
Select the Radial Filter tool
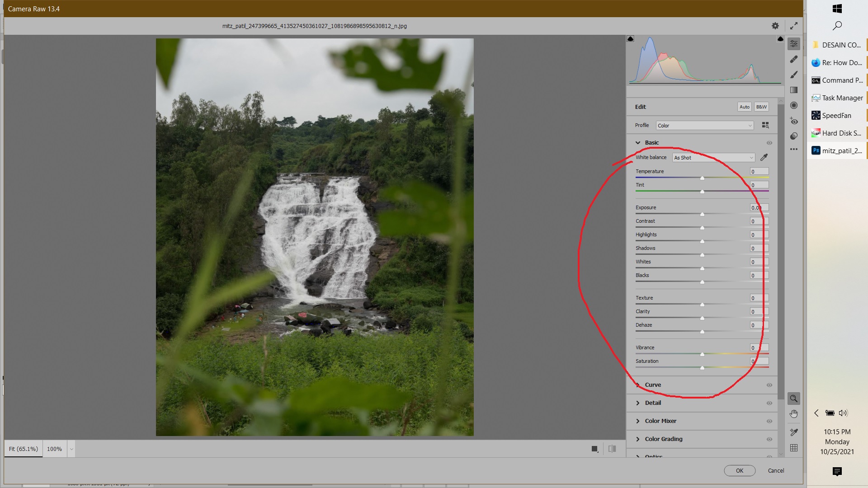794,105
